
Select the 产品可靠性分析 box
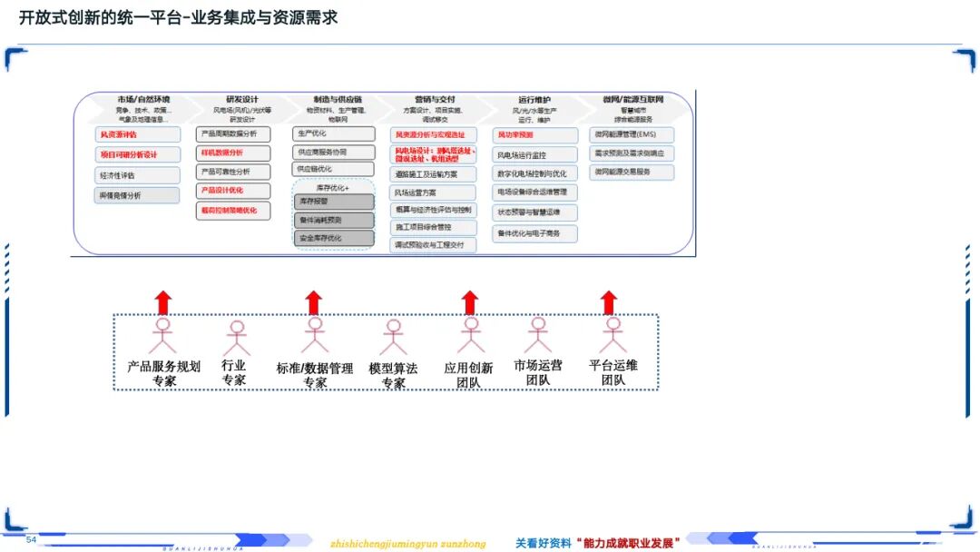coord(233,172)
